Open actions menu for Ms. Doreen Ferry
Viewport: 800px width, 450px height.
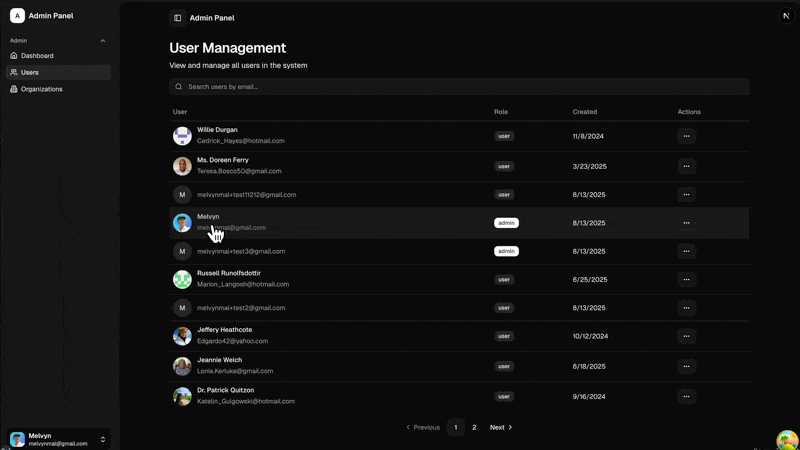click(686, 166)
